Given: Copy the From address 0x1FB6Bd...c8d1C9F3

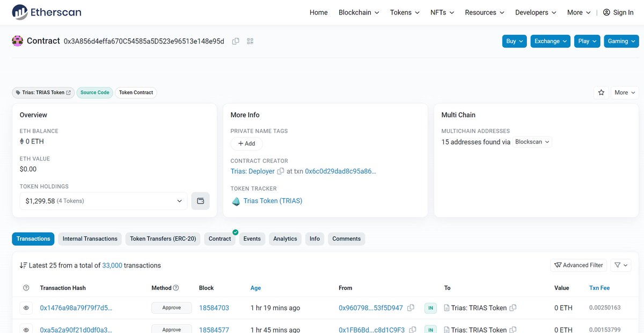Looking at the screenshot, I should tap(412, 329).
